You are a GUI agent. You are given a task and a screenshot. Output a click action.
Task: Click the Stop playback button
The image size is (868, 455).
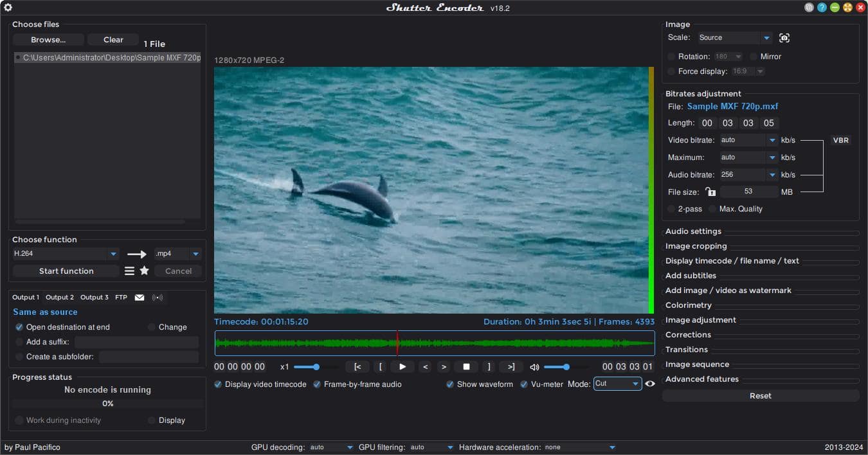point(466,367)
